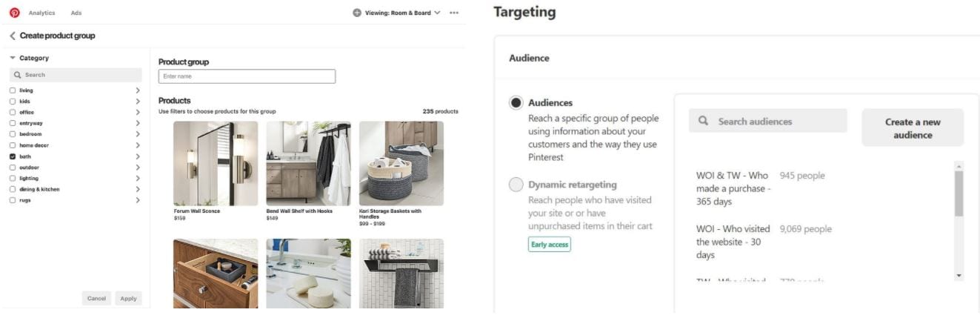Image resolution: width=980 pixels, height=321 pixels.
Task: Click the audience list scrollbar down arrow
Action: [x=959, y=276]
